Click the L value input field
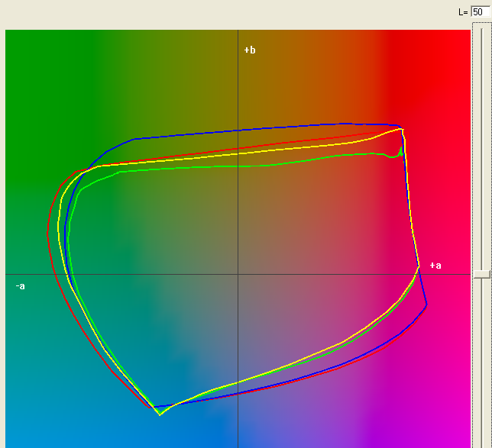The height and width of the screenshot is (448, 492). pos(481,12)
